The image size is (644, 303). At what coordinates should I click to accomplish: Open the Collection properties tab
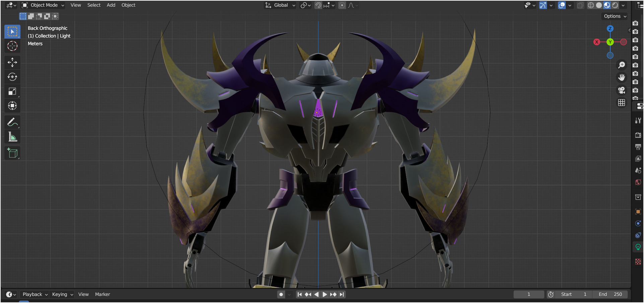[638, 197]
